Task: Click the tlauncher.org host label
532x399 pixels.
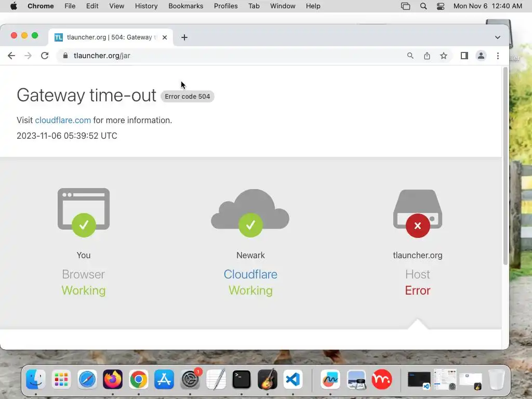Action: 418,255
